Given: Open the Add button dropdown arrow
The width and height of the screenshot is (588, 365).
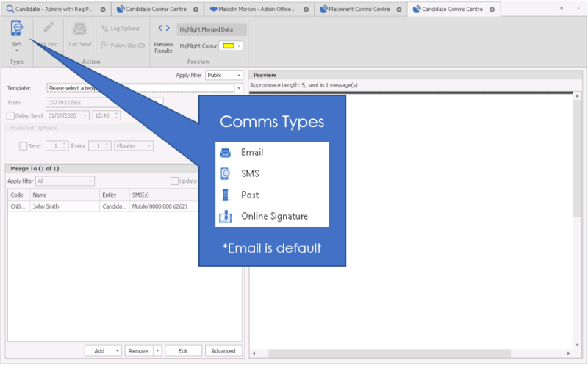Looking at the screenshot, I should (x=118, y=351).
